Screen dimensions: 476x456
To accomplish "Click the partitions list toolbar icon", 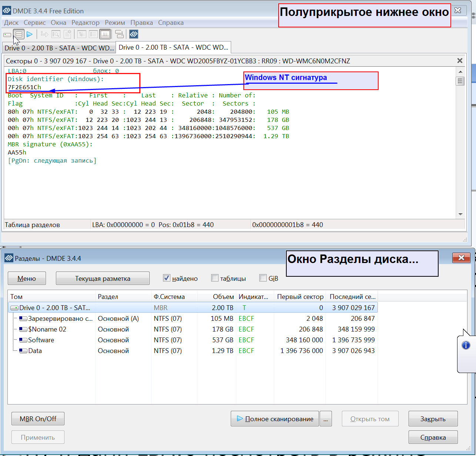I will [19, 34].
